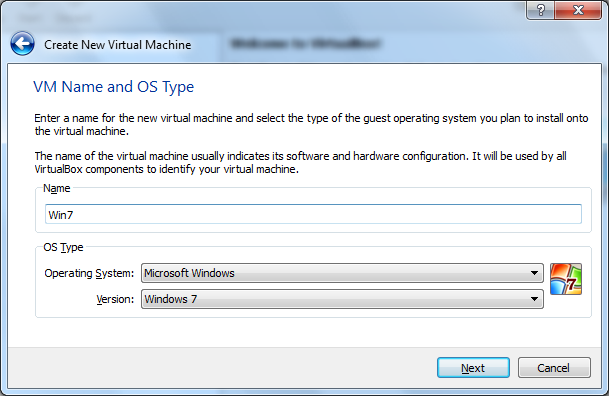Click the 'Name' group label
The height and width of the screenshot is (396, 609).
tap(57, 188)
